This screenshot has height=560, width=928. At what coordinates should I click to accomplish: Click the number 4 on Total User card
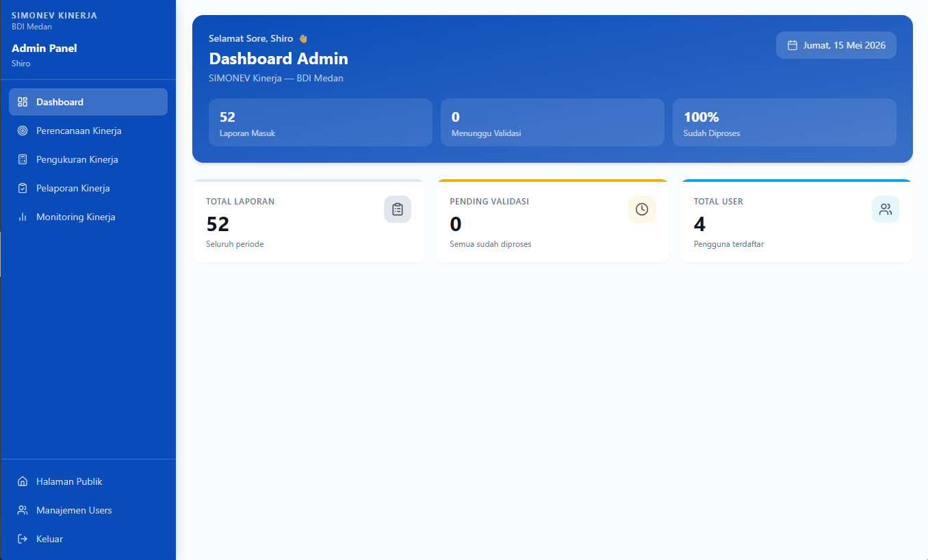click(x=699, y=224)
